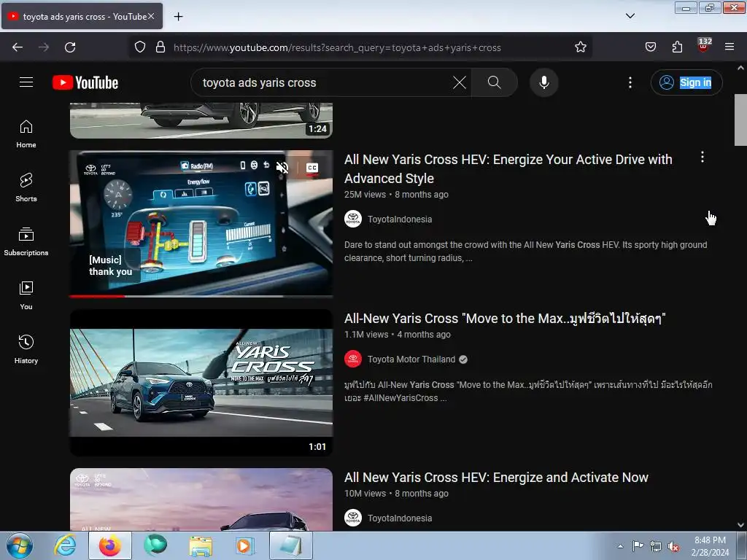
Task: Unmute the previewing Yaris Cross HEV video
Action: point(282,167)
